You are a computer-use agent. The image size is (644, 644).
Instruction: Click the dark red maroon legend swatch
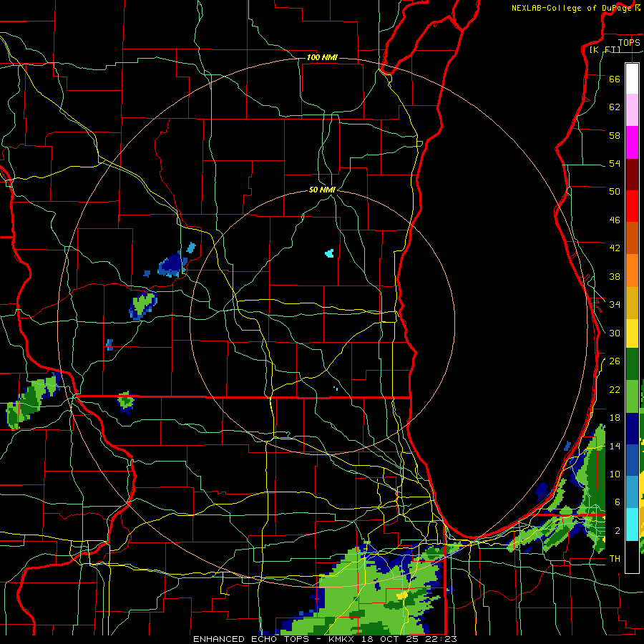(x=632, y=174)
